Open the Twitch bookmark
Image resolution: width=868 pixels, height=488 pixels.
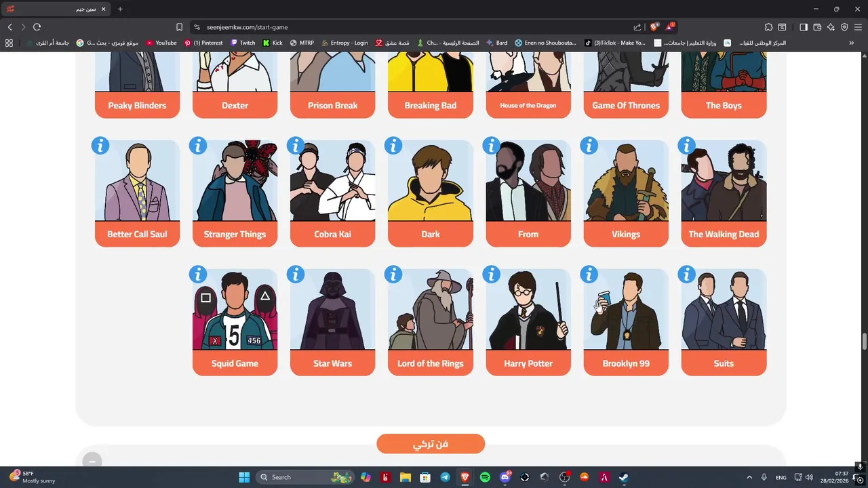coord(243,43)
